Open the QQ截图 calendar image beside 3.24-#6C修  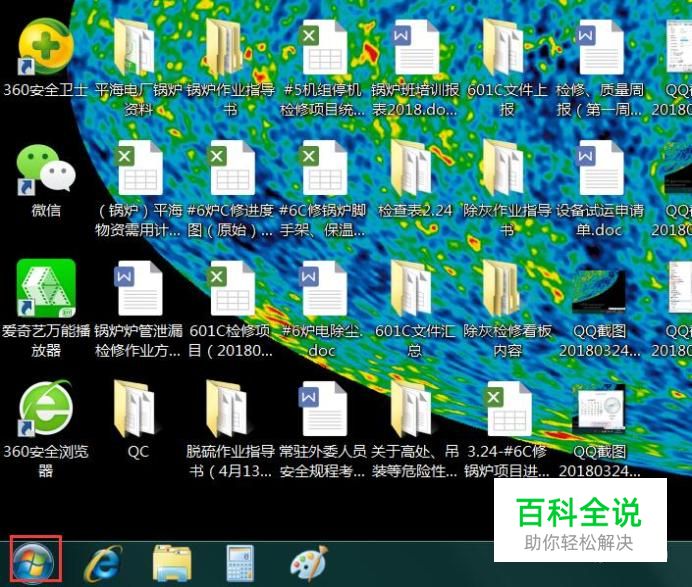pyautogui.click(x=599, y=410)
